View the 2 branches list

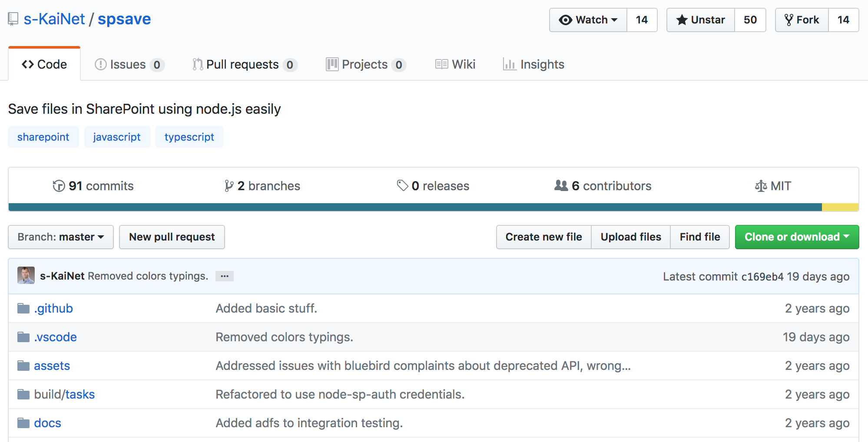(x=262, y=186)
